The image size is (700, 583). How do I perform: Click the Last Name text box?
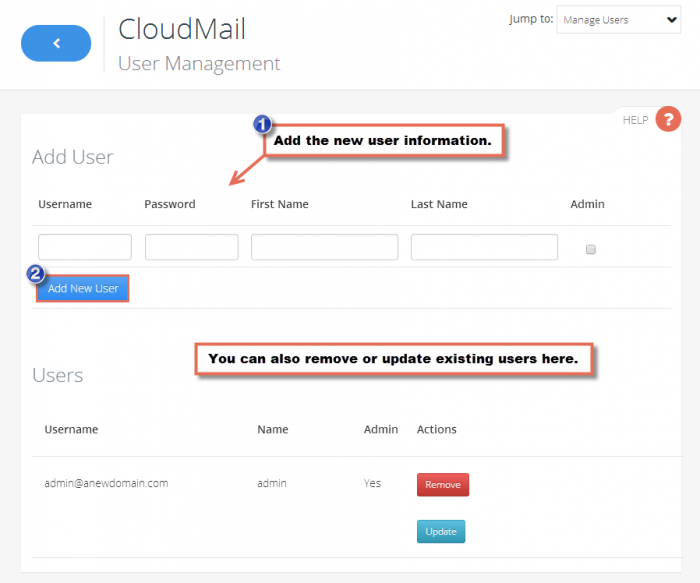coord(484,247)
